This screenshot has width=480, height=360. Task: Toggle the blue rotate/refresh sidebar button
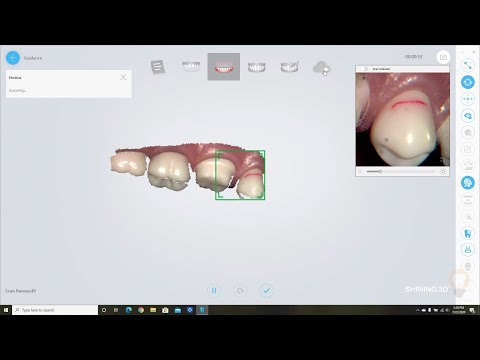pyautogui.click(x=468, y=82)
